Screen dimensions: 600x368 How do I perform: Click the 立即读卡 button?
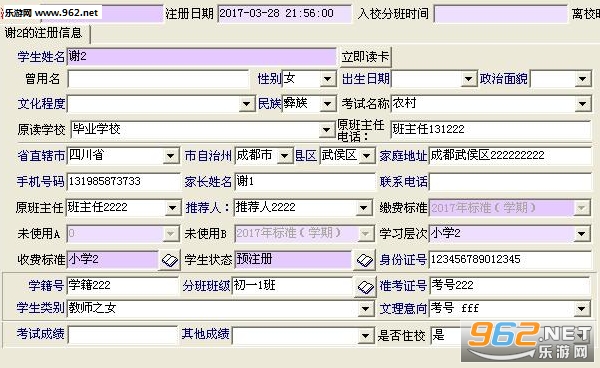click(365, 57)
